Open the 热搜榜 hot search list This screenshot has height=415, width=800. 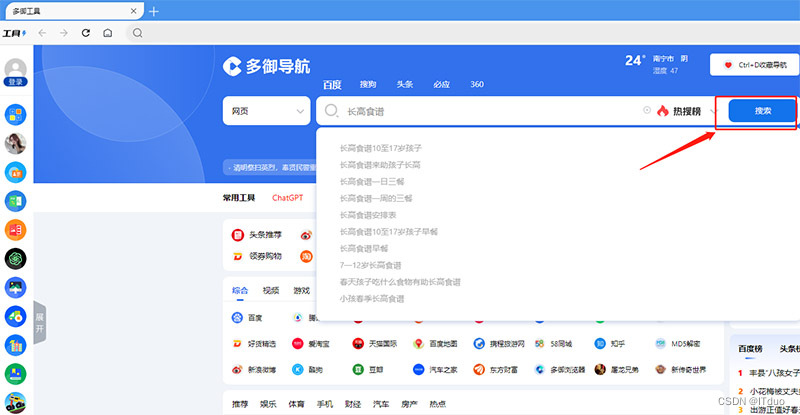[686, 111]
